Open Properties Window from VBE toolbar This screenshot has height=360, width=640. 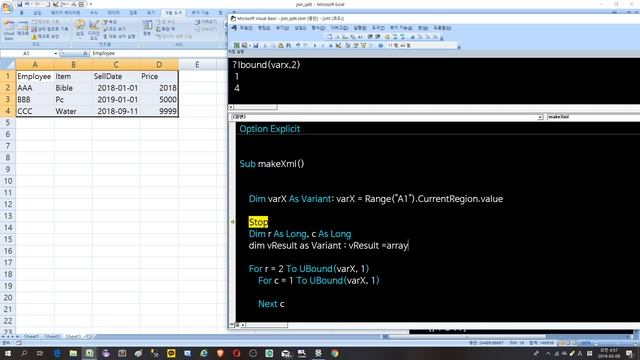355,45
